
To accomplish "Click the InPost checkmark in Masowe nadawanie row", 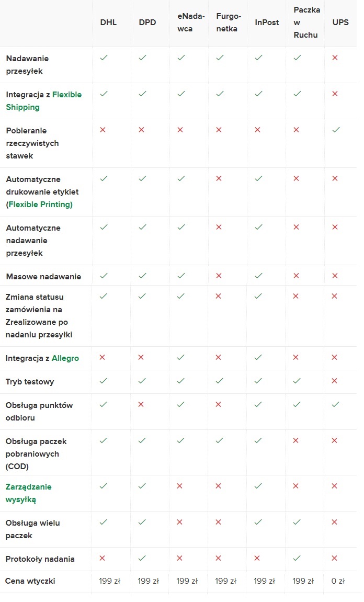I will (258, 275).
